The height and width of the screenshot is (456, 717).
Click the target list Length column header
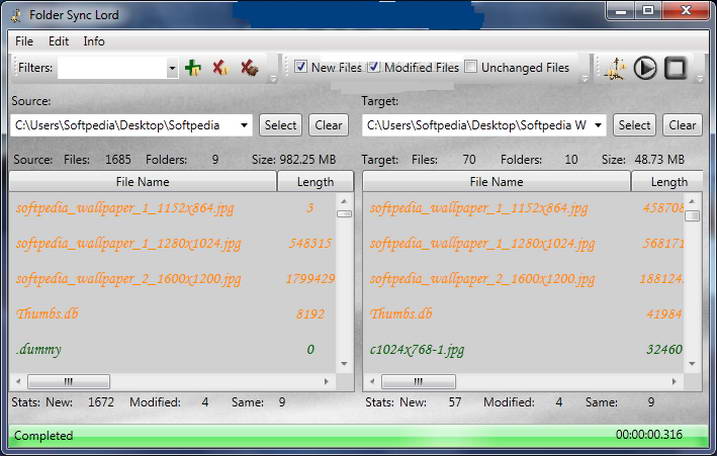pyautogui.click(x=668, y=182)
